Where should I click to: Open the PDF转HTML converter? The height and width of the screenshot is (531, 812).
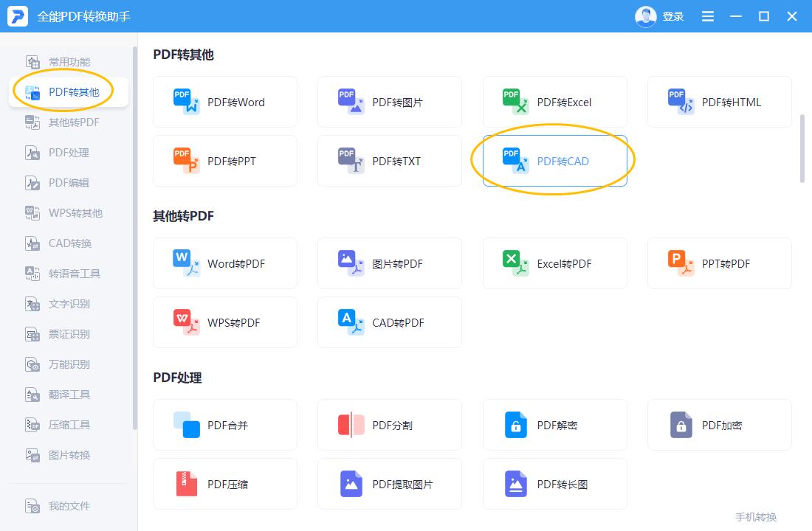[x=719, y=102]
